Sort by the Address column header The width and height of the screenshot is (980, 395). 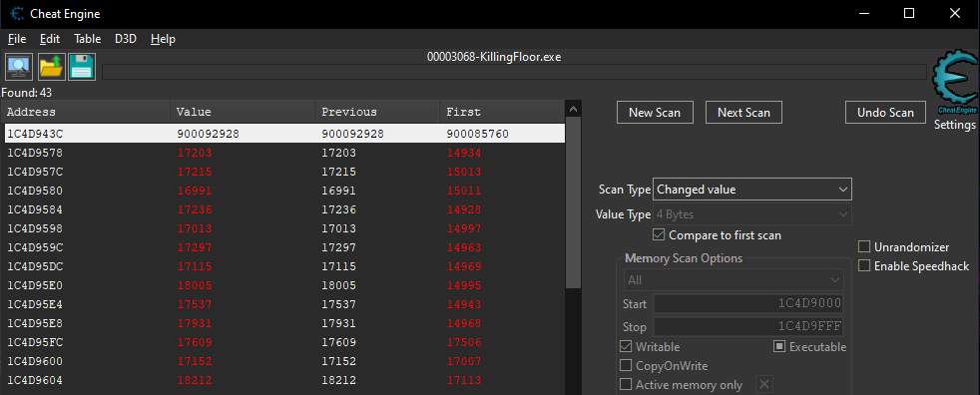pos(86,112)
